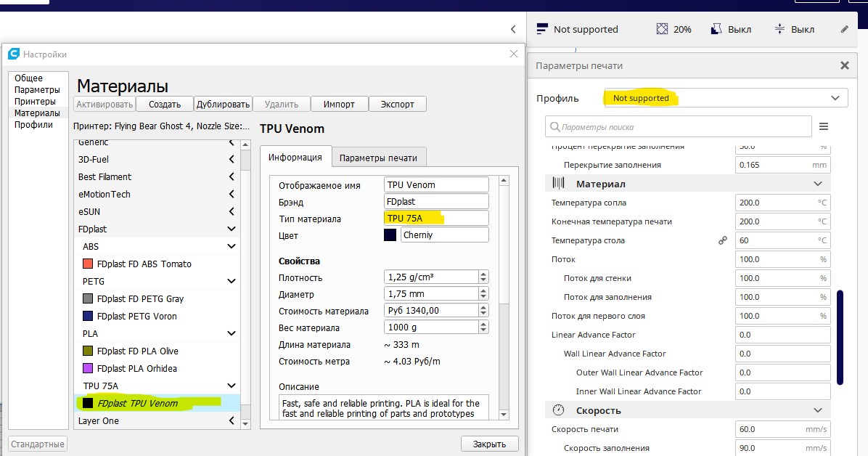This screenshot has height=456, width=868.
Task: Collapse the PETG material type group
Action: point(232,281)
